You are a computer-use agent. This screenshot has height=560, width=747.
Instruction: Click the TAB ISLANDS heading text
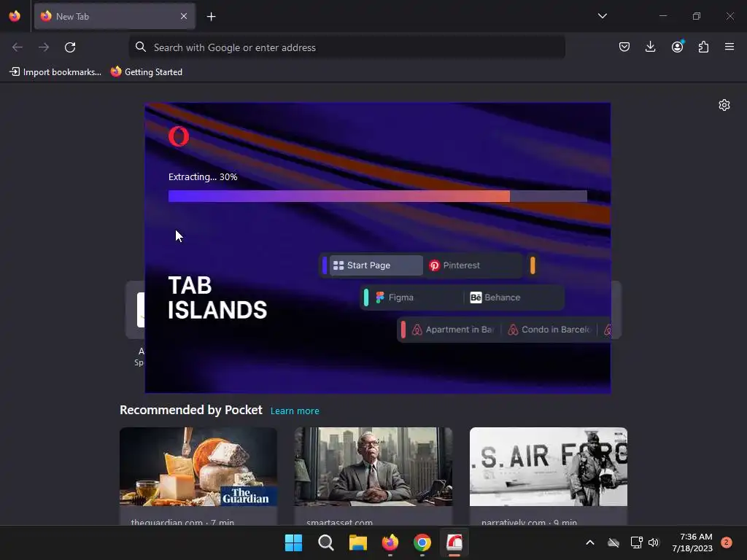(217, 297)
